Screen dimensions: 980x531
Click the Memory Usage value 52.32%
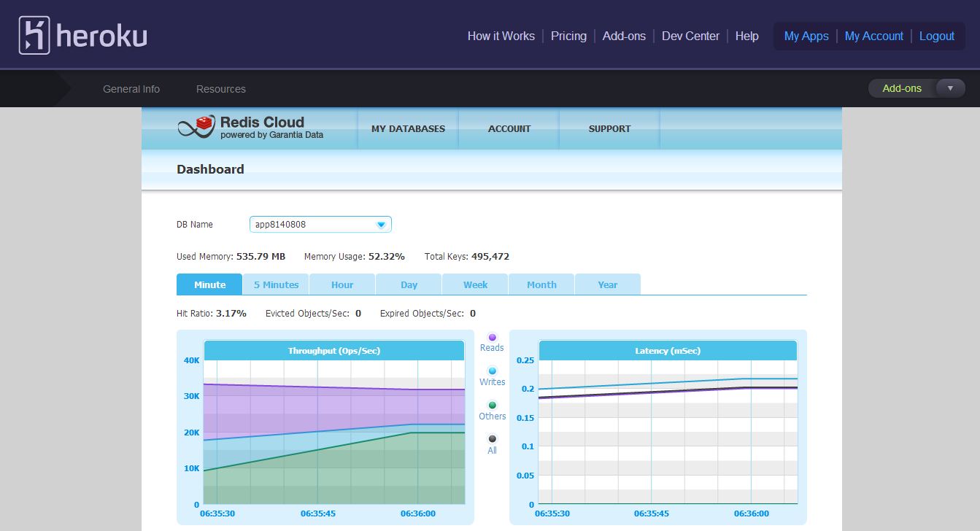(386, 257)
